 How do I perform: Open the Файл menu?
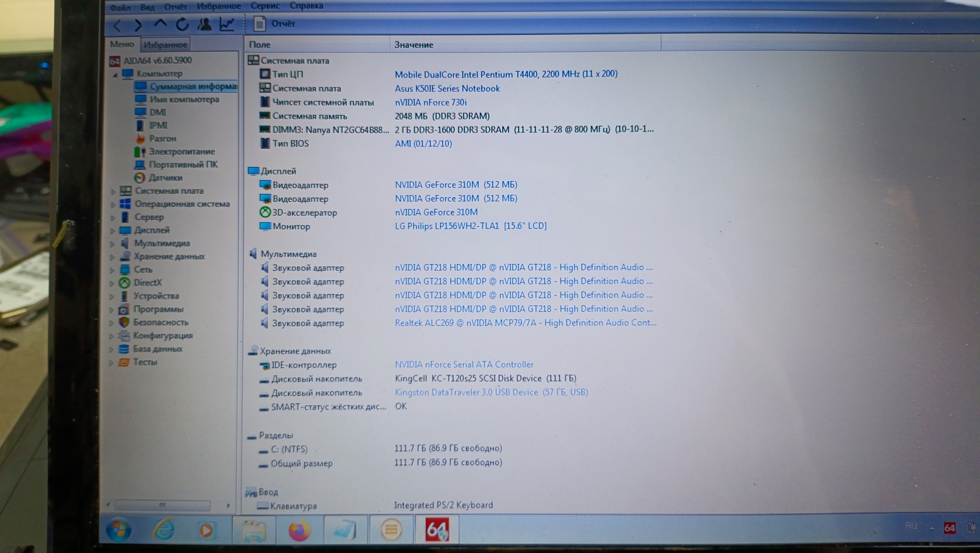point(120,7)
